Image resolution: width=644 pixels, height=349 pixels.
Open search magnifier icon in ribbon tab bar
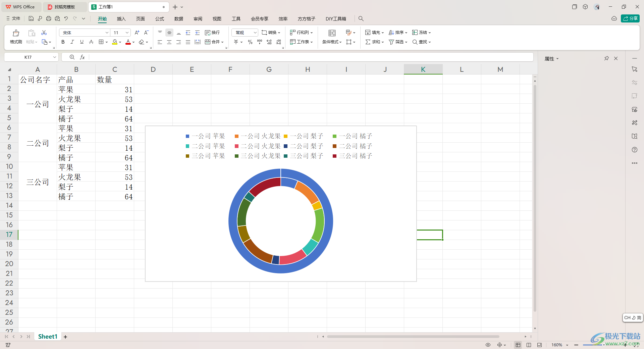[361, 19]
